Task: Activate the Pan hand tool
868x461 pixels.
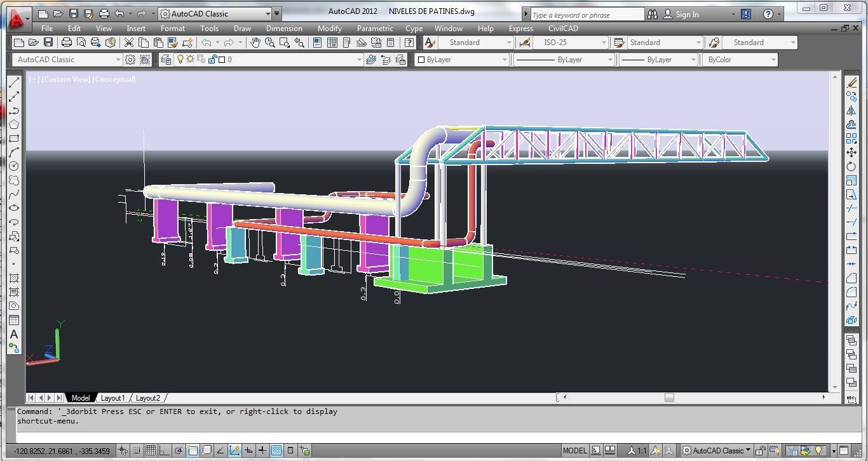Action: tap(255, 43)
